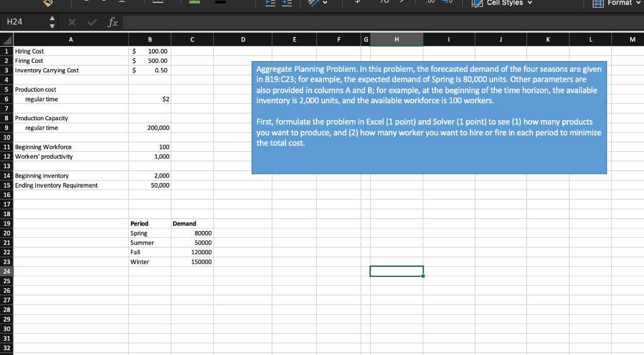The image size is (644, 355).
Task: Click the productivity value 1,000
Action: 150,157
